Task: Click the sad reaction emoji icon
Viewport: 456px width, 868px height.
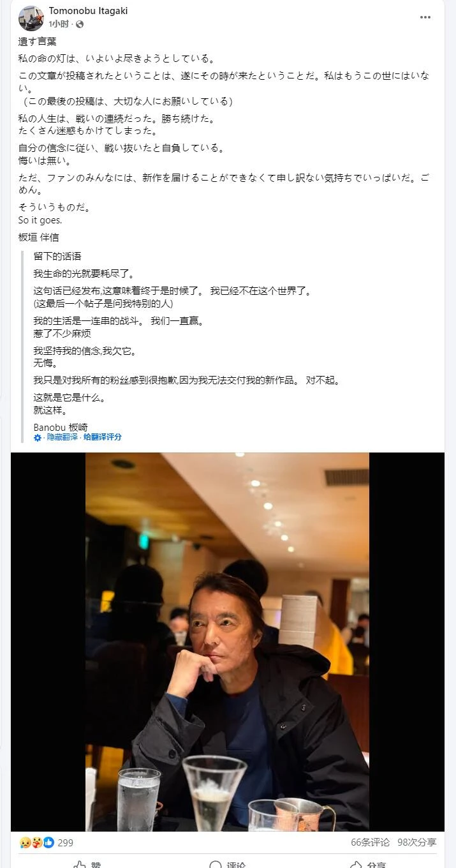Action: pyautogui.click(x=25, y=842)
